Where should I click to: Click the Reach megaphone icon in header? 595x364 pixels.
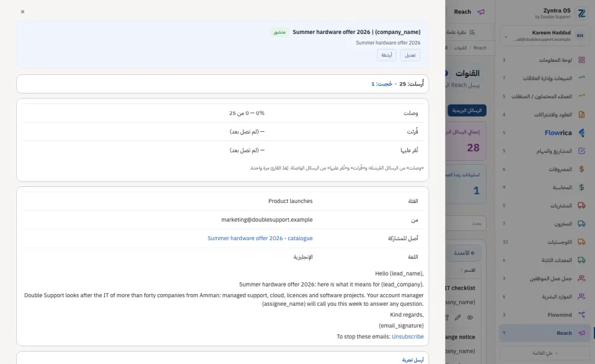pyautogui.click(x=481, y=12)
